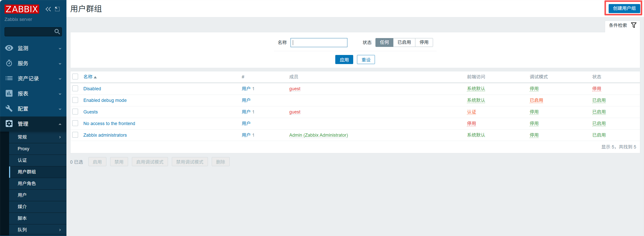Screen dimensions: 644x236
Task: Toggle kiosk sidebar hide icon
Action: point(57,9)
